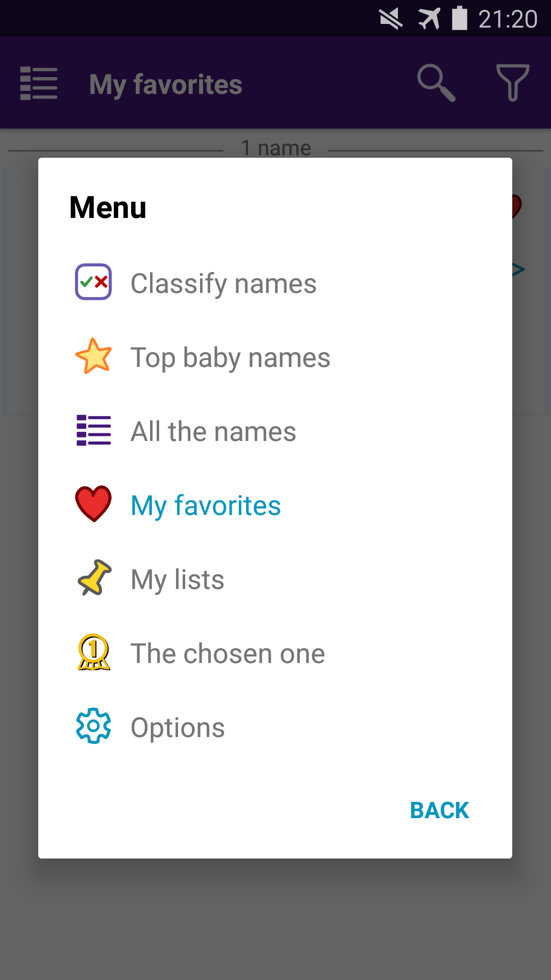Screen dimensions: 551x980
Task: Click the star icon for Top baby names
Action: pos(93,356)
